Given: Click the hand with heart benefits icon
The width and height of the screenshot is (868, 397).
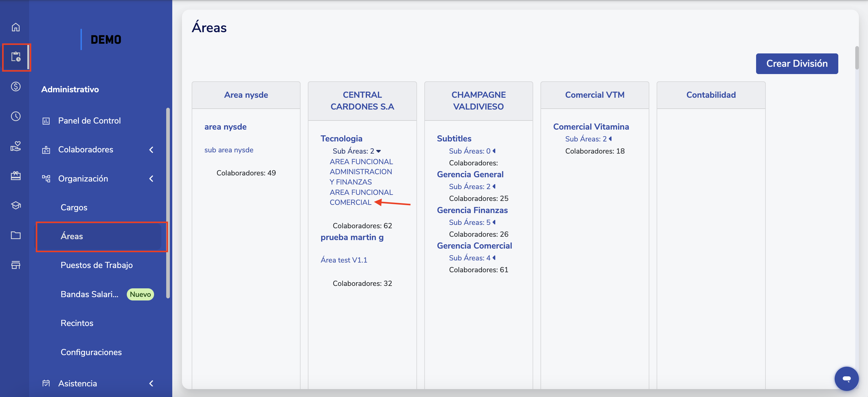Looking at the screenshot, I should (x=15, y=146).
